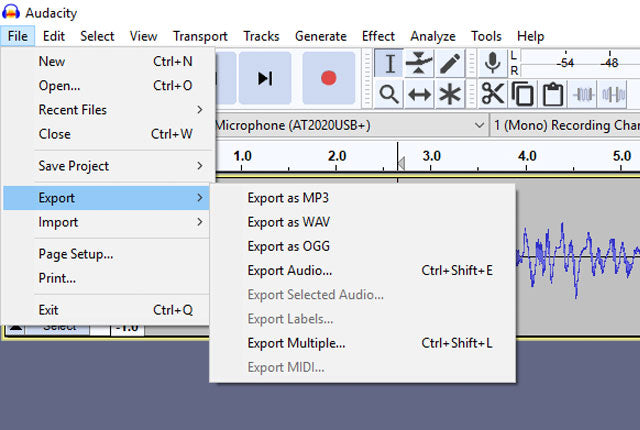Choose Export as MP3
Viewport: 640px width, 430px height.
(x=289, y=198)
